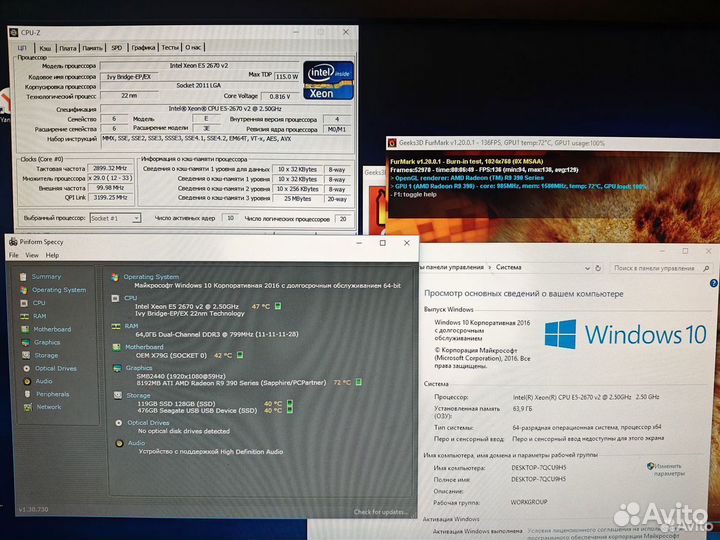This screenshot has width=720, height=540.
Task: Click the CPU temperature indicator next to 47 °C
Action: click(x=278, y=306)
